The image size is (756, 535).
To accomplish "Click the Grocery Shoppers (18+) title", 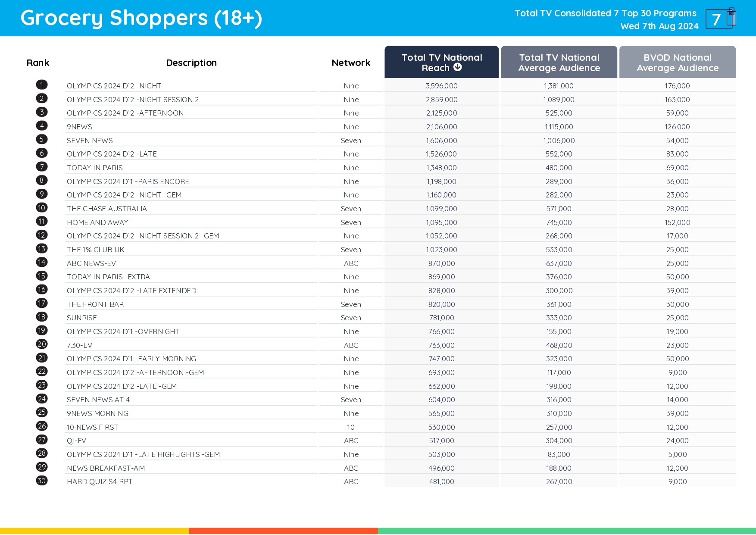I will tap(141, 18).
